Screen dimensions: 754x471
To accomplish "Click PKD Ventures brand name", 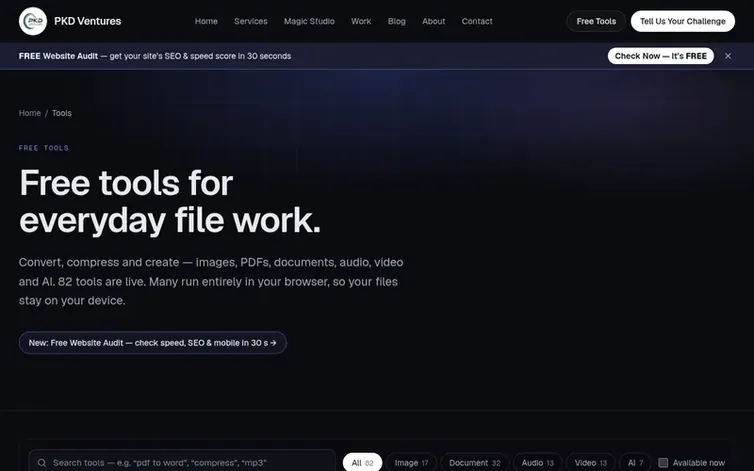I will point(88,21).
